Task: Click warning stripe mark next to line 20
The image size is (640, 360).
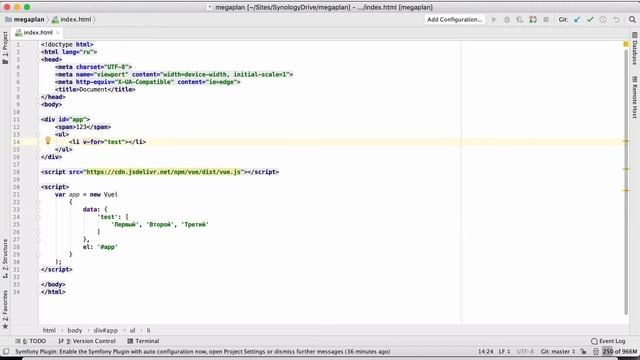Action: tap(626, 190)
